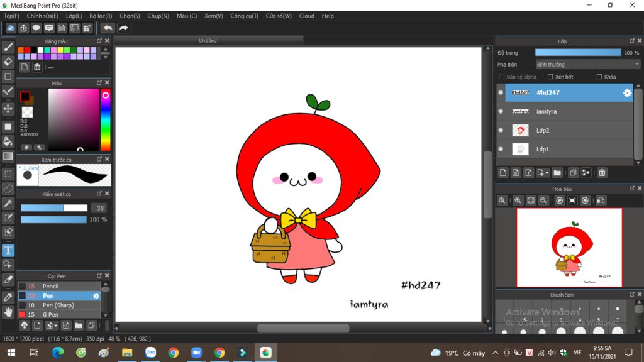Close the Bảng màu palette panel
The height and width of the screenshot is (362, 644).
(x=107, y=41)
